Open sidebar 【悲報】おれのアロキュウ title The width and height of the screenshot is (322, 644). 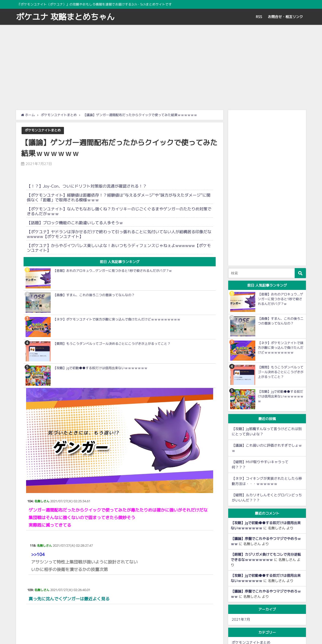(x=281, y=299)
